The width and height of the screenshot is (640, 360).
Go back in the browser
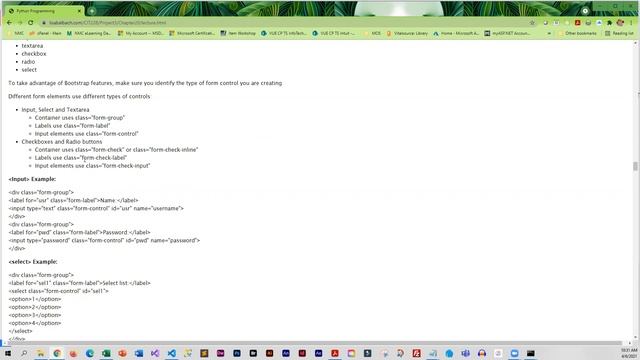[x=9, y=22]
